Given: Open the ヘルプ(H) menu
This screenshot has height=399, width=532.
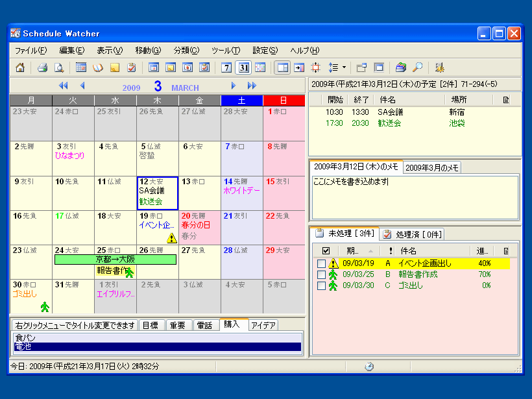Looking at the screenshot, I should pos(304,51).
